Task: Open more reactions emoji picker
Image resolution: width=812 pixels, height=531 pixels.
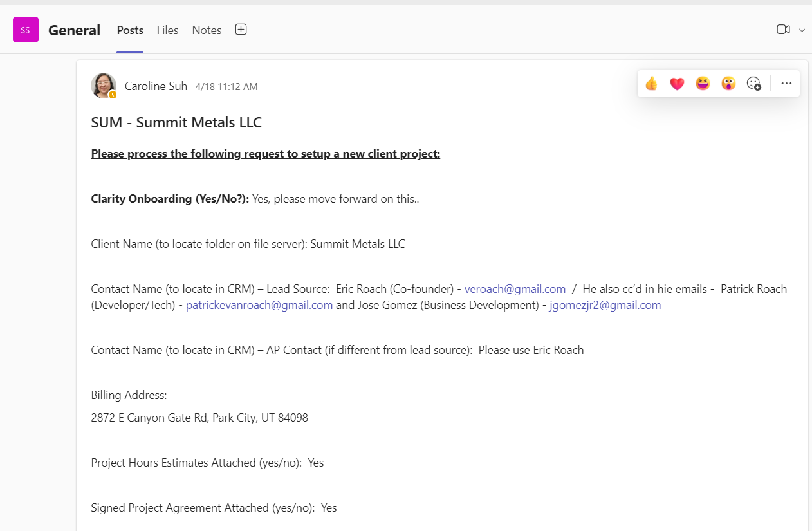Action: pyautogui.click(x=754, y=84)
